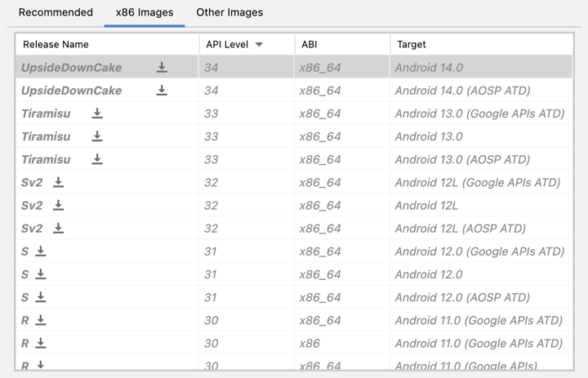Screen dimensions: 588x378
Task: Download S Android 12.0 AOSP ATD image
Action: click(41, 297)
